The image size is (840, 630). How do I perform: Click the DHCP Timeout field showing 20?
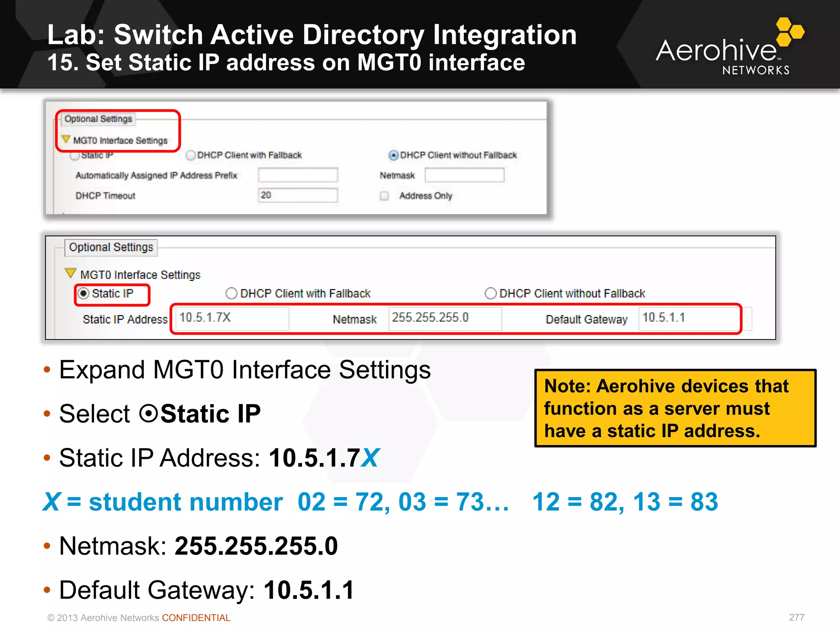(x=298, y=195)
